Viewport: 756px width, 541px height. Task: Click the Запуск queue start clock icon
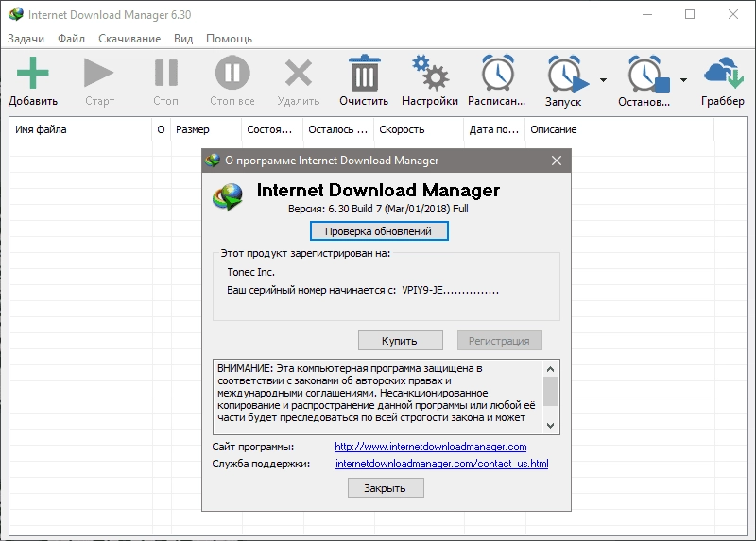567,74
